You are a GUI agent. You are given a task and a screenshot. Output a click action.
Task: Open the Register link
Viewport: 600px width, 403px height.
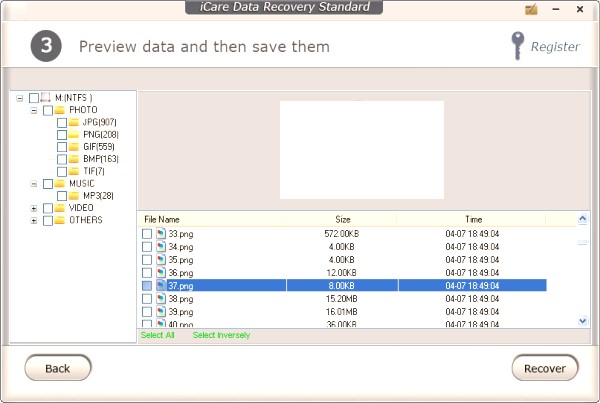555,46
